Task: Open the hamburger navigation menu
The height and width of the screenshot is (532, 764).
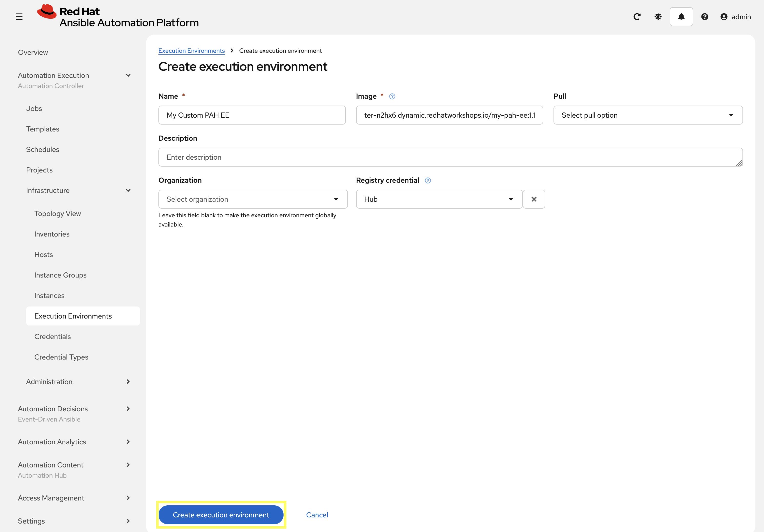Action: (19, 16)
